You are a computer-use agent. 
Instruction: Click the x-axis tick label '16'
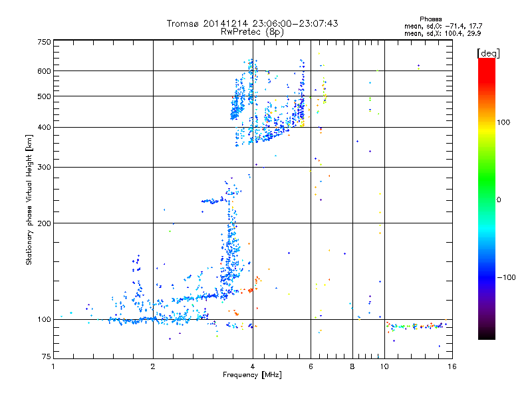click(x=452, y=366)
